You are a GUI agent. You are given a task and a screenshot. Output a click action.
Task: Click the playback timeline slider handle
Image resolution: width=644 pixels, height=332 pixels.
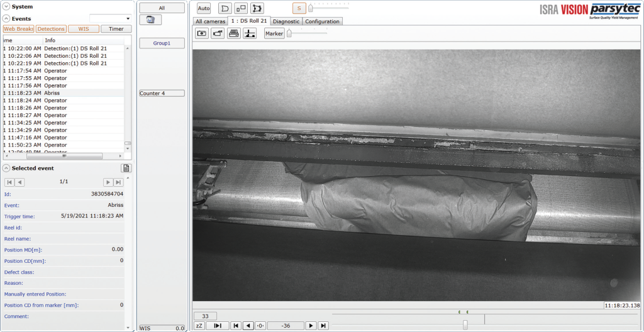click(465, 324)
